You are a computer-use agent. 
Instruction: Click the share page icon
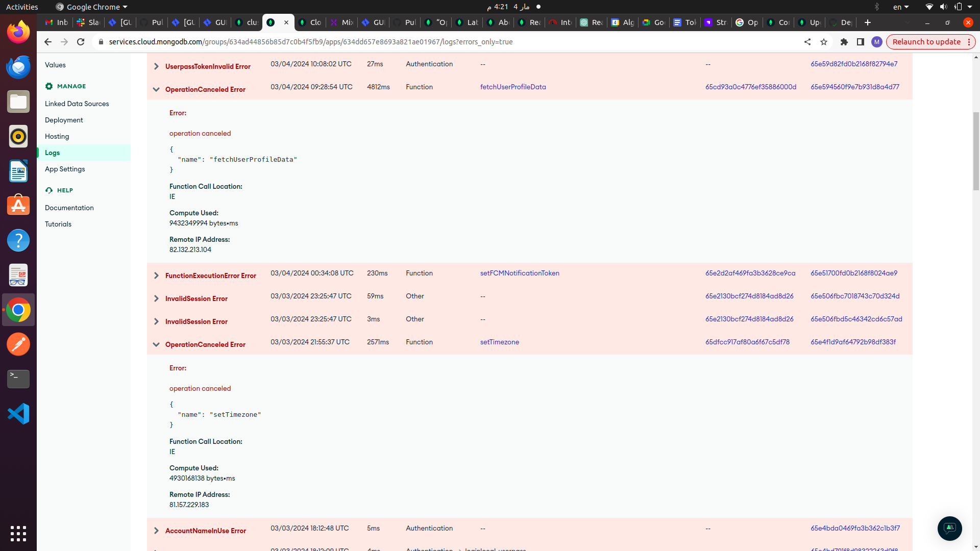[x=807, y=42]
